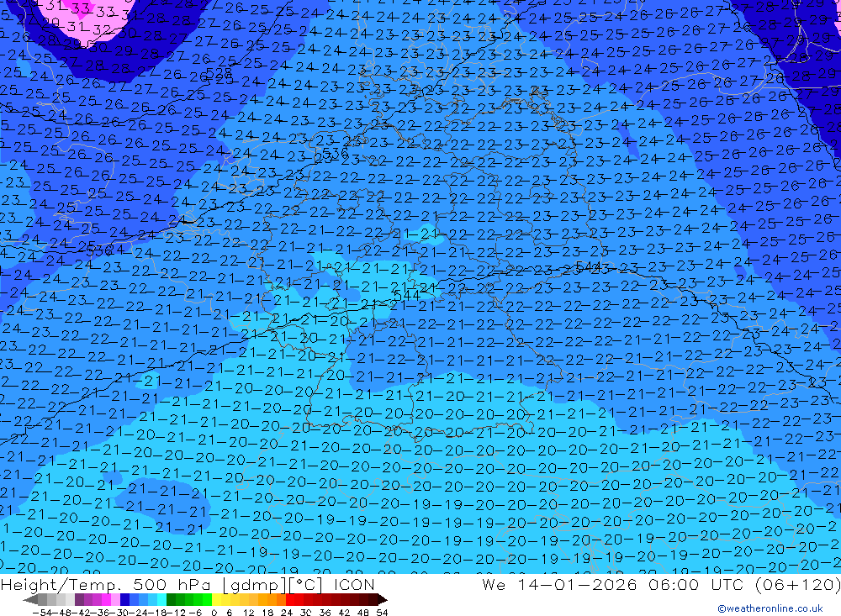
Task: Click the -6 value on temperature scale
Action: pos(195,613)
